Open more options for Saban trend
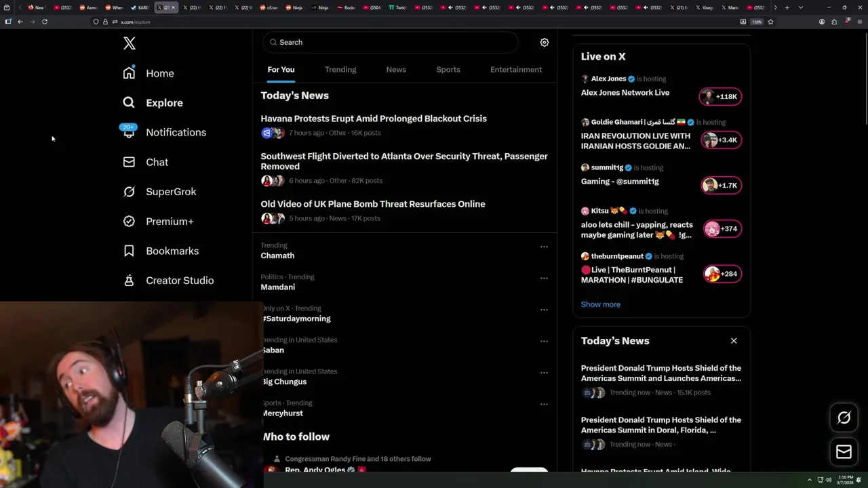This screenshot has width=868, height=488. coord(544,342)
